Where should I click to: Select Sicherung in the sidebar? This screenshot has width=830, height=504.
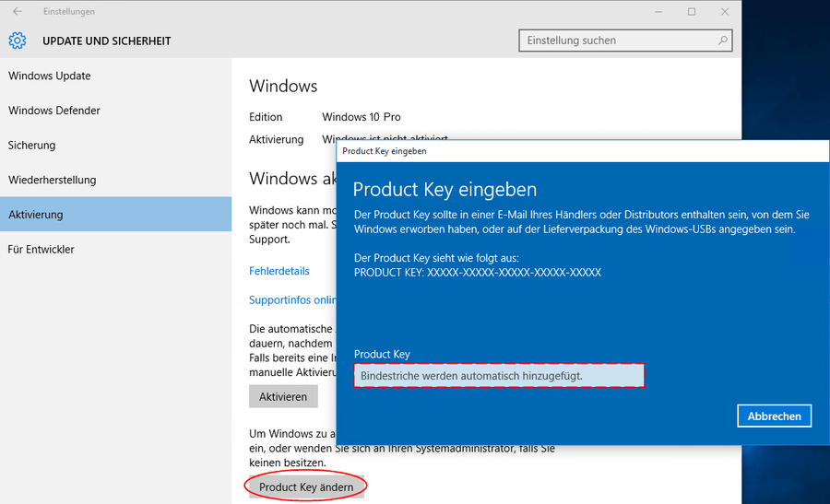tap(115, 145)
